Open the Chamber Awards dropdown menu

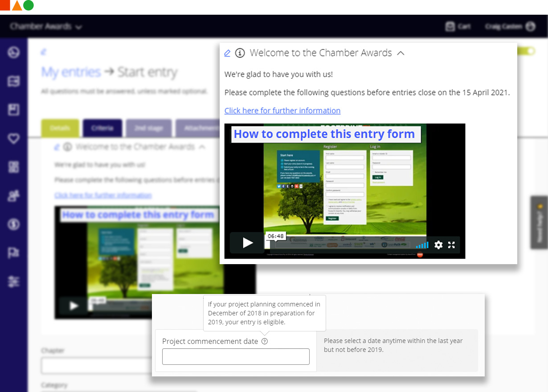coord(46,26)
